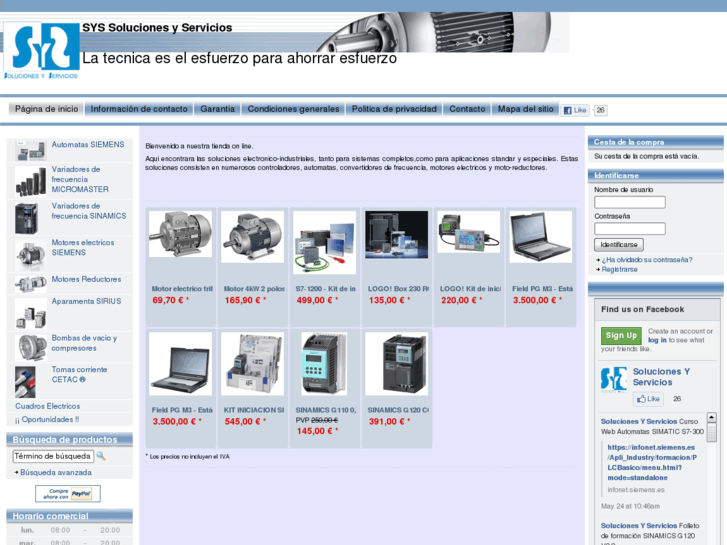This screenshot has height=545, width=727.
Task: Click the search magnifier icon
Action: click(x=101, y=456)
